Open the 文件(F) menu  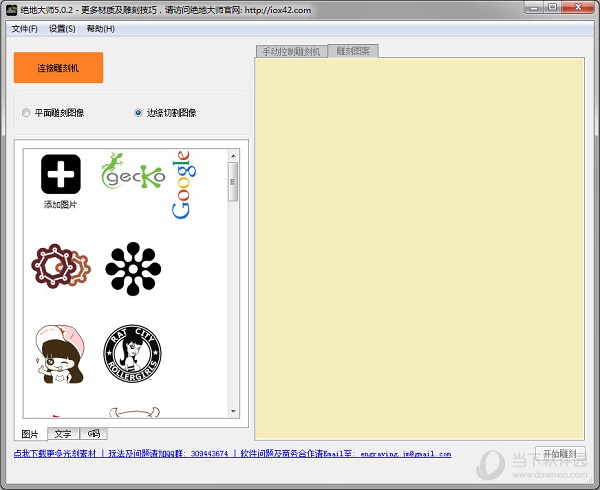click(24, 29)
